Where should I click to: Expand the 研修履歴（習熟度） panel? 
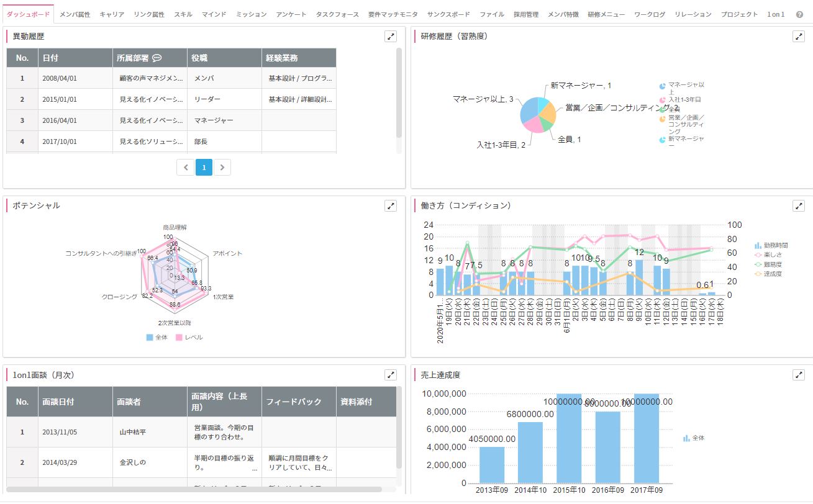click(799, 37)
